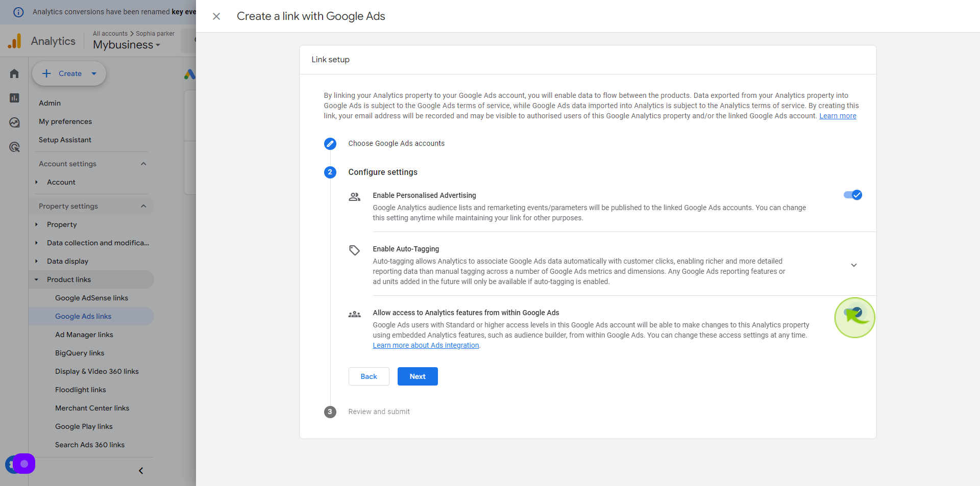Image resolution: width=980 pixels, height=486 pixels.
Task: Expand the Account tree item
Action: click(36, 182)
